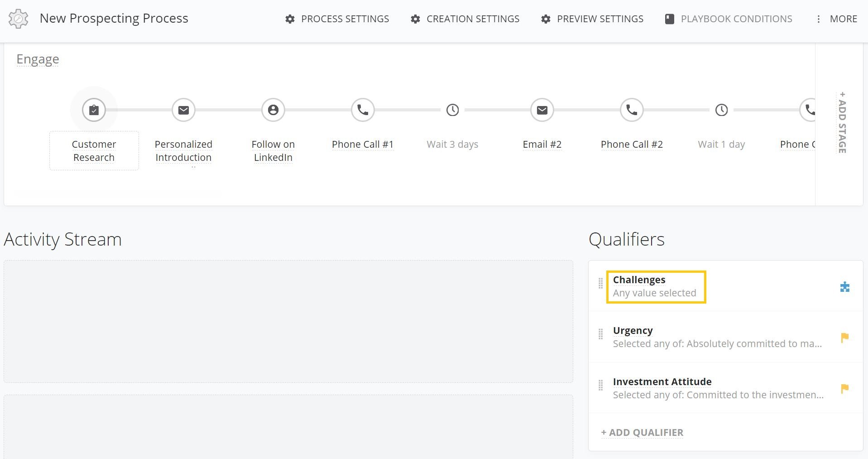Click ADD STAGE on the right edge
This screenshot has height=459, width=868.
point(842,122)
